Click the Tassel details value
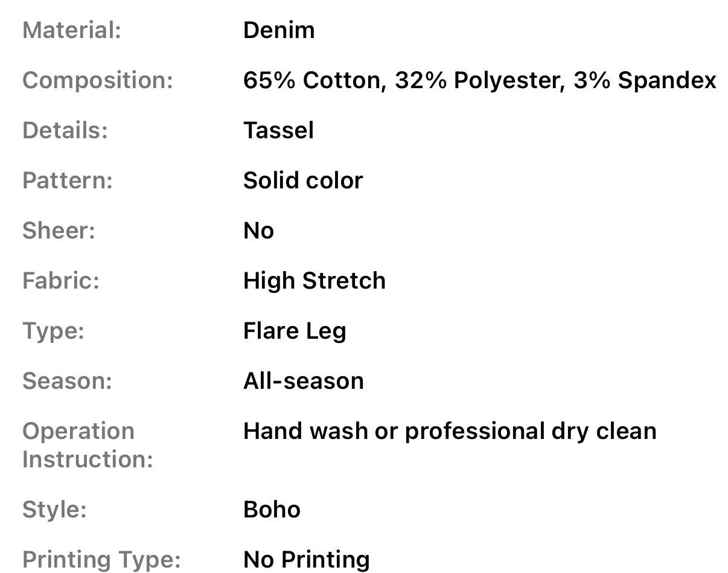728x573 pixels. (x=278, y=130)
